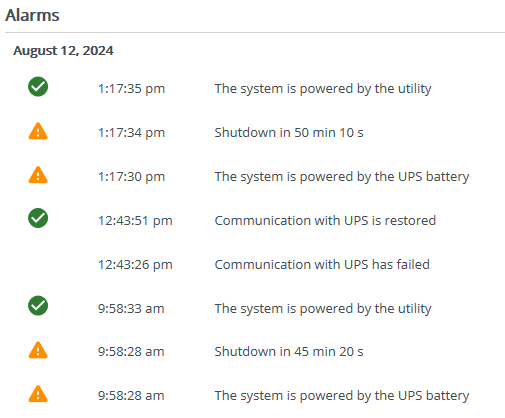Click orange warning icon at 1:17:34 pm
Viewport: 505px width, 418px height.
38,131
